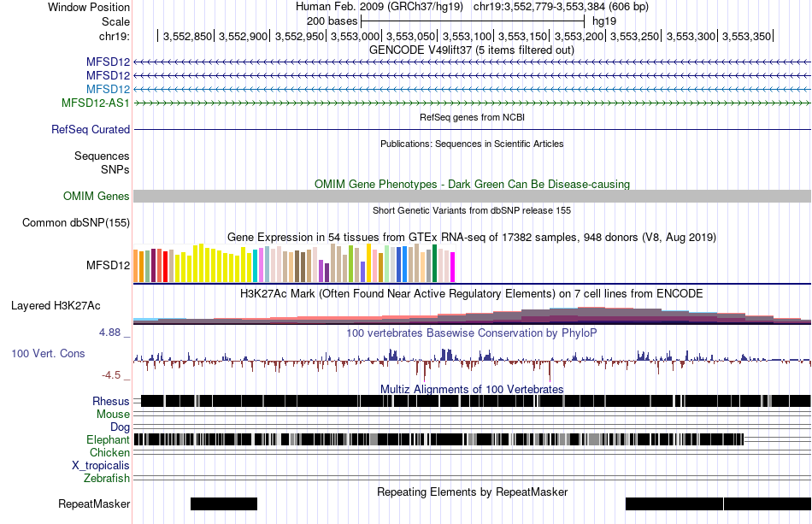Select the Zebrafish alignment row label
Image resolution: width=812 pixels, height=524 pixels.
pos(107,478)
